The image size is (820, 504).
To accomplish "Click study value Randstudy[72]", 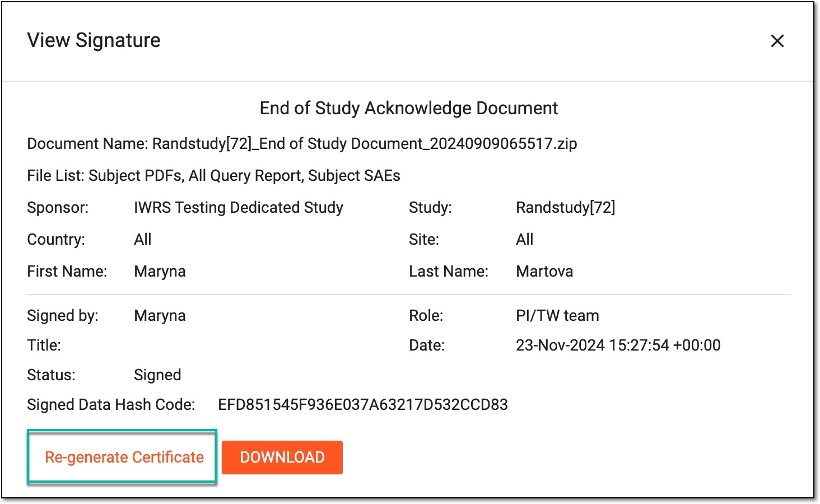I will (x=565, y=207).
